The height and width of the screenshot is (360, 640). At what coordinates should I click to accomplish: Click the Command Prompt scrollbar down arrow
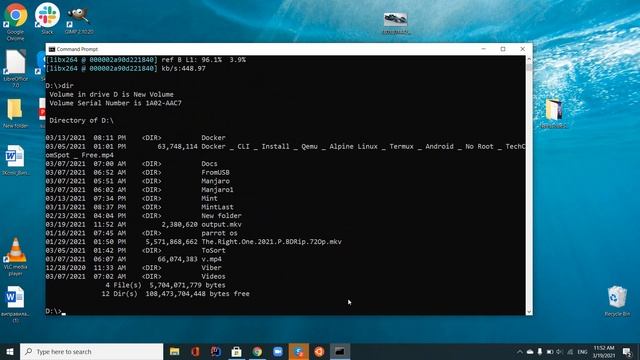coord(529,311)
